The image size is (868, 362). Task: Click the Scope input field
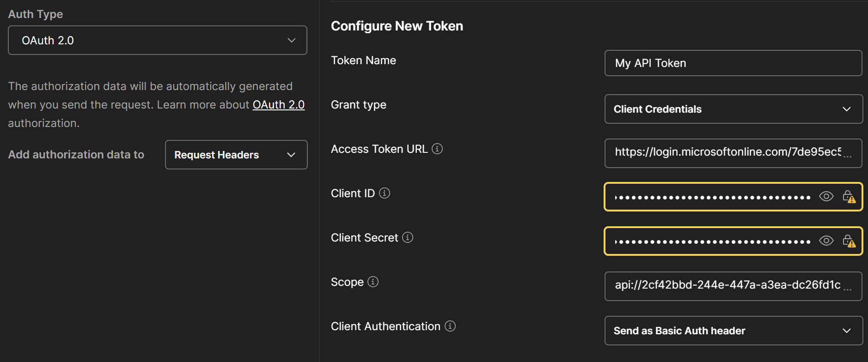coord(733,286)
